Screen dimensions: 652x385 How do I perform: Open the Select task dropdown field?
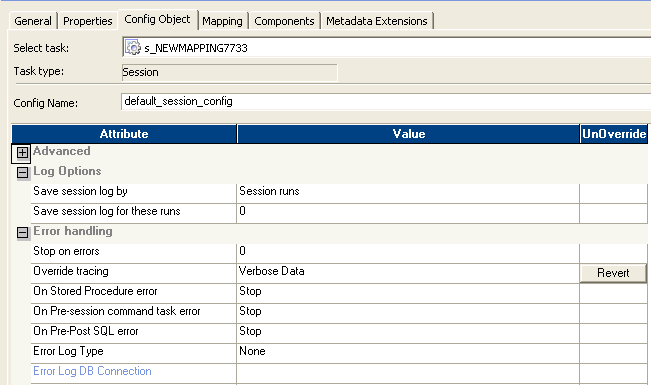[387, 48]
